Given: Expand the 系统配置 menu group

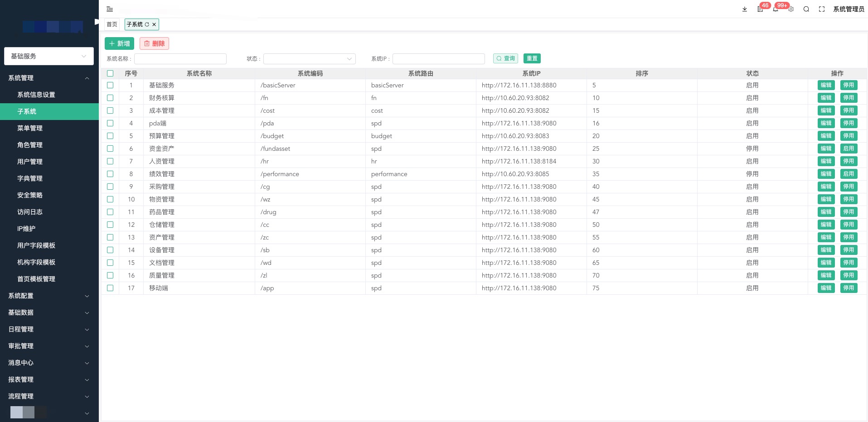Looking at the screenshot, I should pos(49,296).
